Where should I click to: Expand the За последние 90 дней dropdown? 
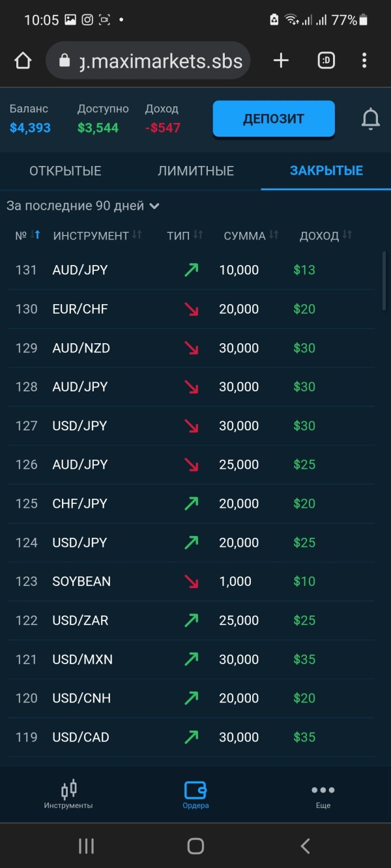point(83,206)
